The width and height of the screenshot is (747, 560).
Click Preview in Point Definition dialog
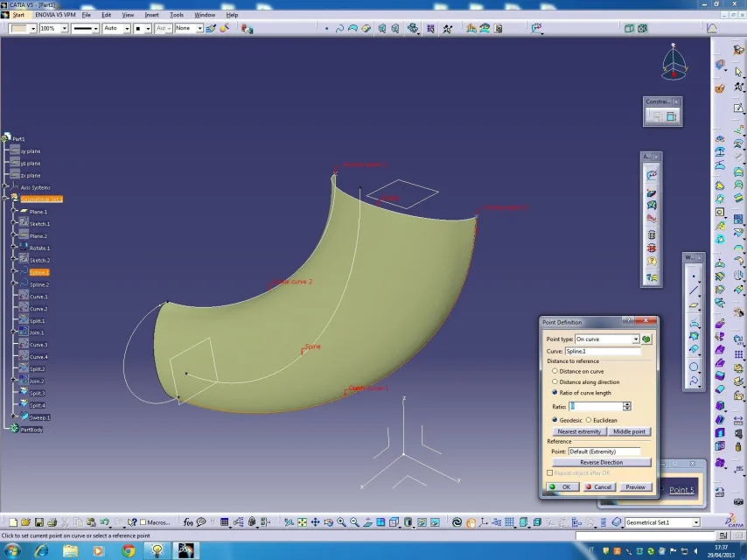pyautogui.click(x=635, y=487)
